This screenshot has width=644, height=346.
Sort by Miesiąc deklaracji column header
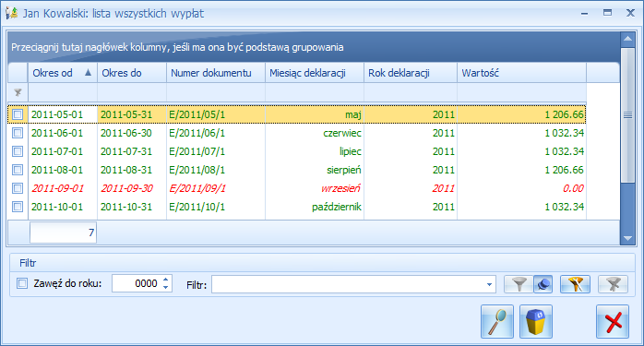(315, 73)
